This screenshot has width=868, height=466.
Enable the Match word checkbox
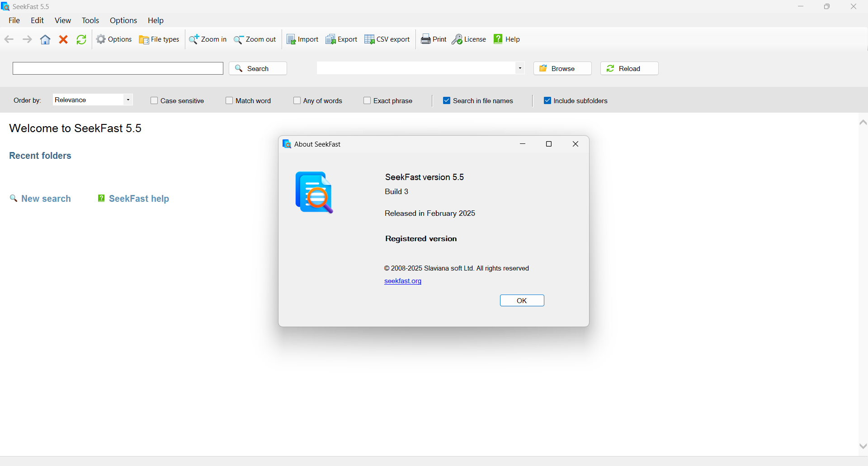pos(229,100)
